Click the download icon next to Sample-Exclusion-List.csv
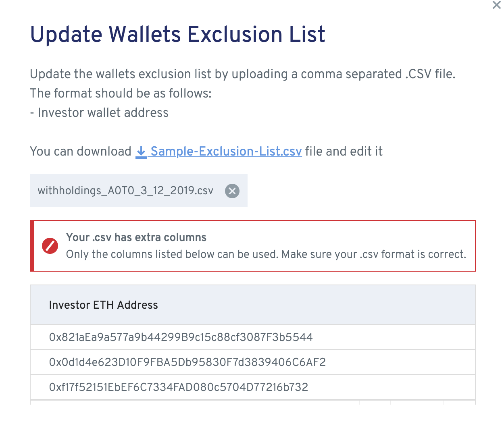 coord(141,152)
